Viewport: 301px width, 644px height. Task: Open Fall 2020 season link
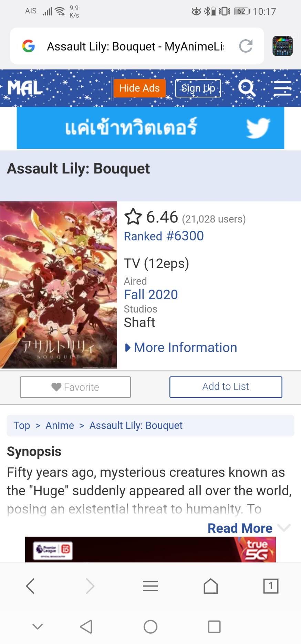(x=151, y=295)
